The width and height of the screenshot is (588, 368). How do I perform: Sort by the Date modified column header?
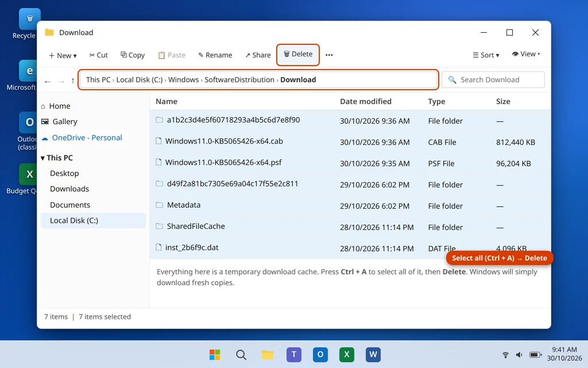click(x=366, y=101)
